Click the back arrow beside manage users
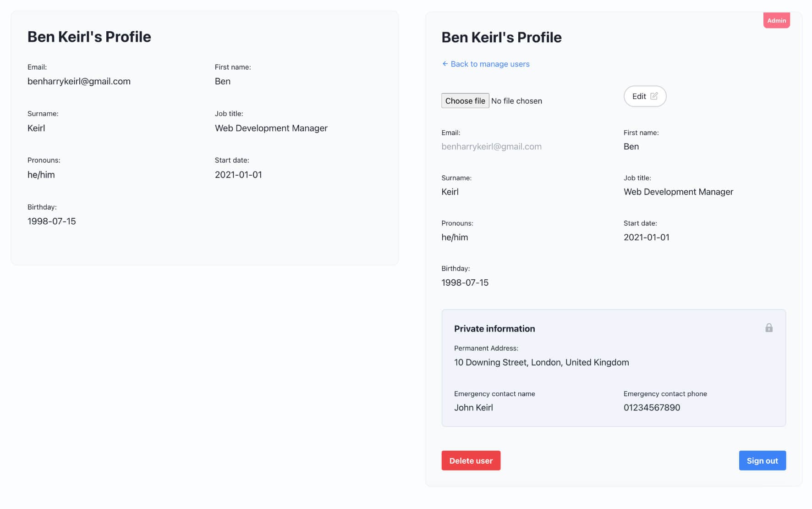Viewport: 812px width, 509px height. coord(445,64)
